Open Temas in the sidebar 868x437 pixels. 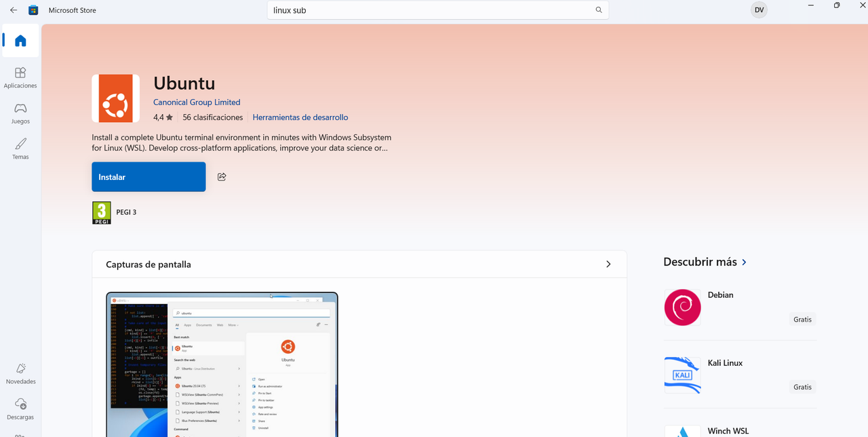coord(20,148)
